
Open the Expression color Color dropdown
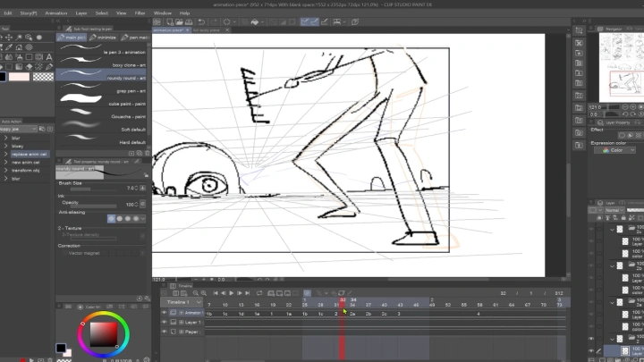point(614,150)
